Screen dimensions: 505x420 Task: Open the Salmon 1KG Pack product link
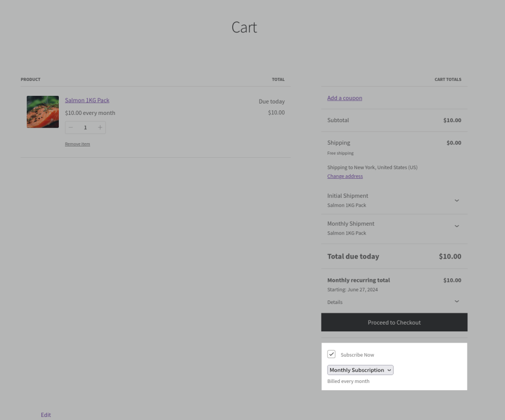[x=87, y=100]
